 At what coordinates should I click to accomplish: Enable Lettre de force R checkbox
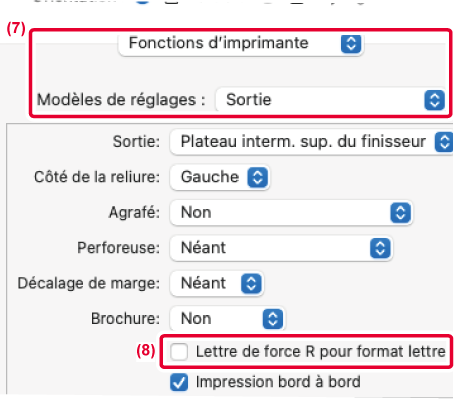point(179,352)
